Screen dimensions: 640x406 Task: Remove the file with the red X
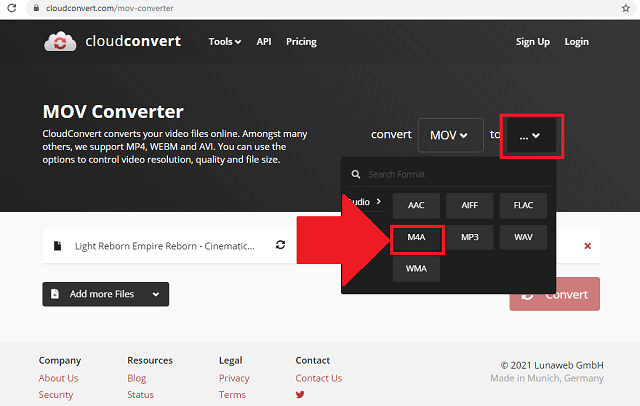pos(588,246)
